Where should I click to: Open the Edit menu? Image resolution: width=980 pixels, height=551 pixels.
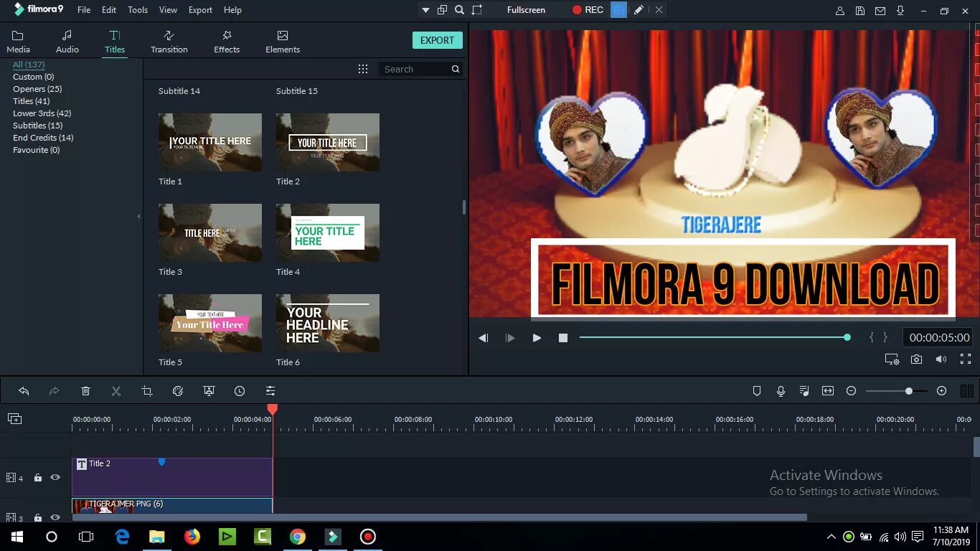tap(109, 10)
